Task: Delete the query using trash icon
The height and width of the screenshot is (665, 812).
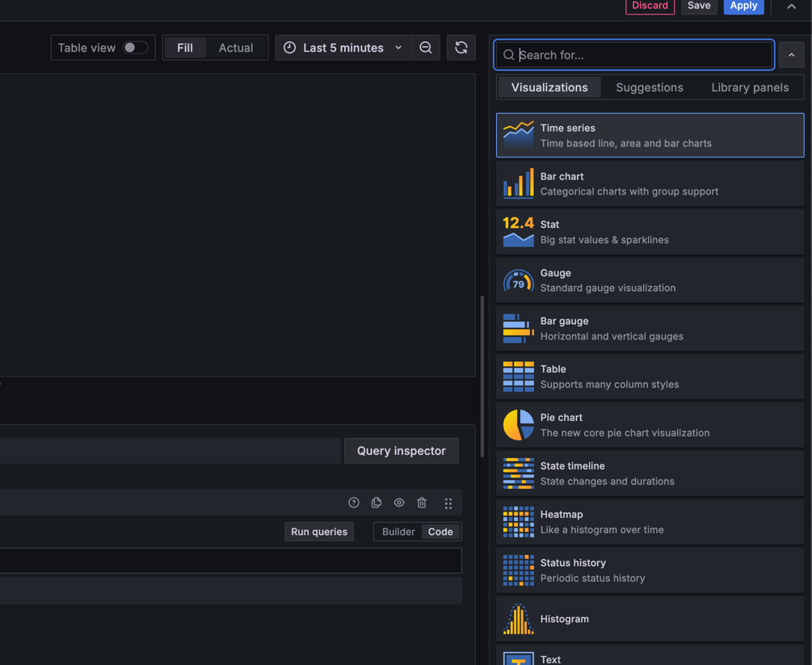Action: 422,503
